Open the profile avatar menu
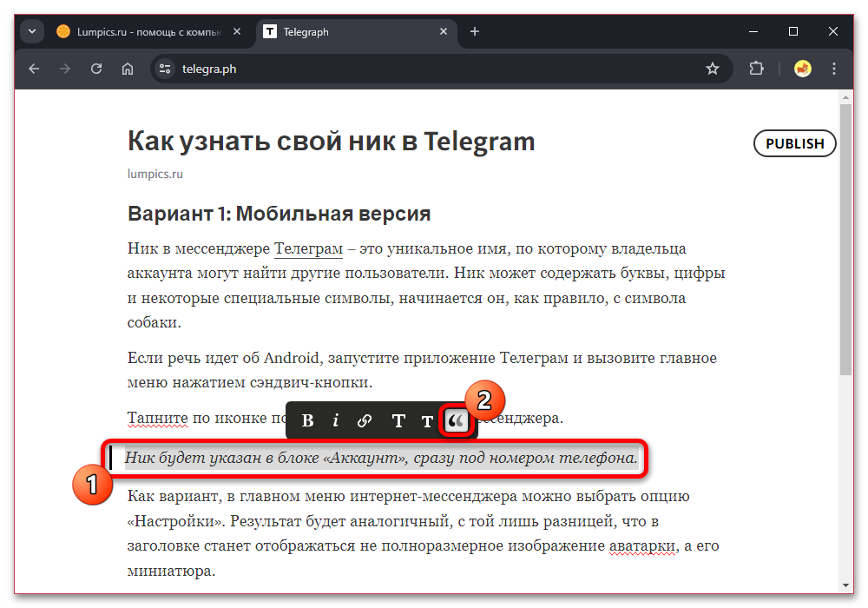 click(803, 69)
